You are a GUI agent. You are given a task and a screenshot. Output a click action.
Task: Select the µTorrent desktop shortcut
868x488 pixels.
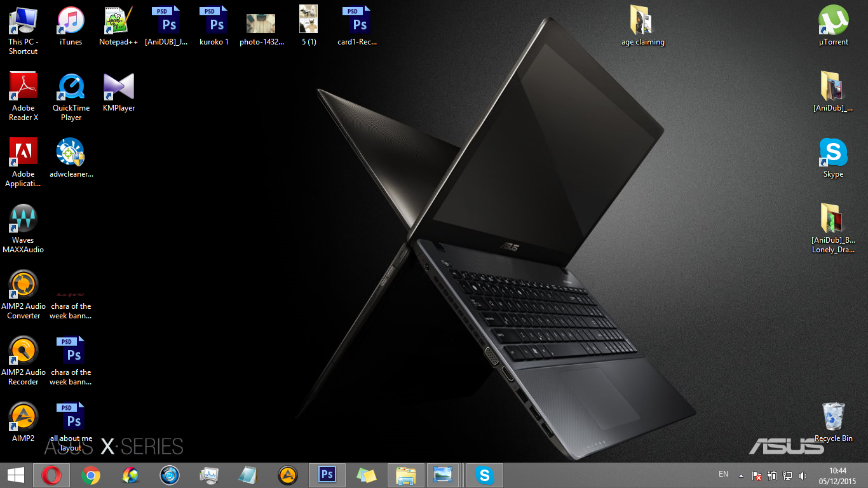point(833,26)
